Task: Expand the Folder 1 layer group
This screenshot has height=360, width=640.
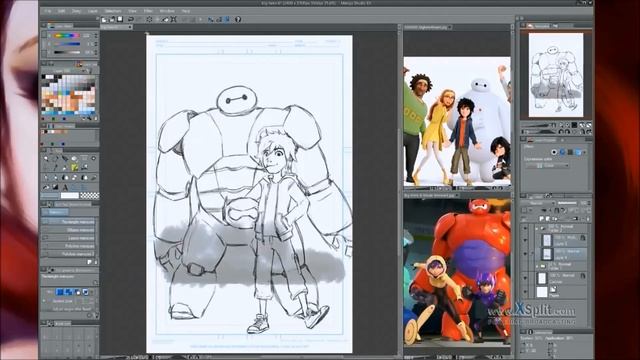Action: (536, 266)
